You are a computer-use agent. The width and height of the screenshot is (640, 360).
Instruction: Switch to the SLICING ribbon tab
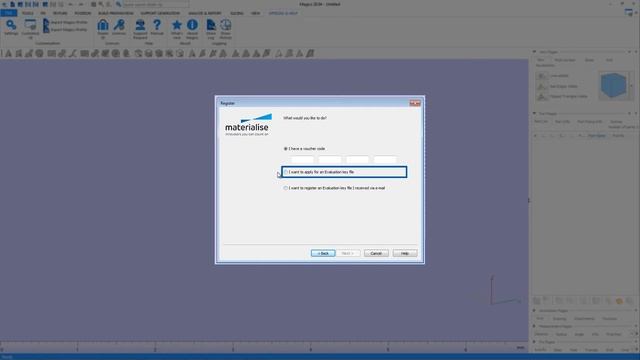point(237,13)
